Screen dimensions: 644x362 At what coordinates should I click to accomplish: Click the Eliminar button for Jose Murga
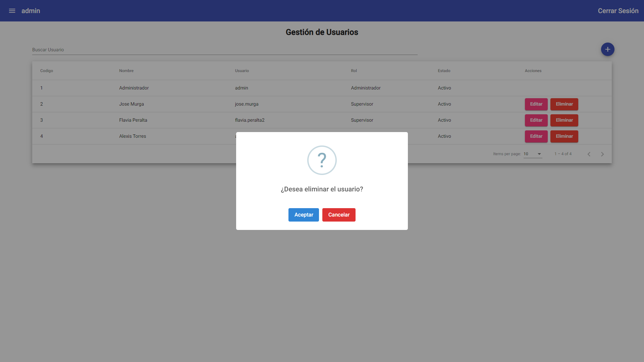coord(564,104)
